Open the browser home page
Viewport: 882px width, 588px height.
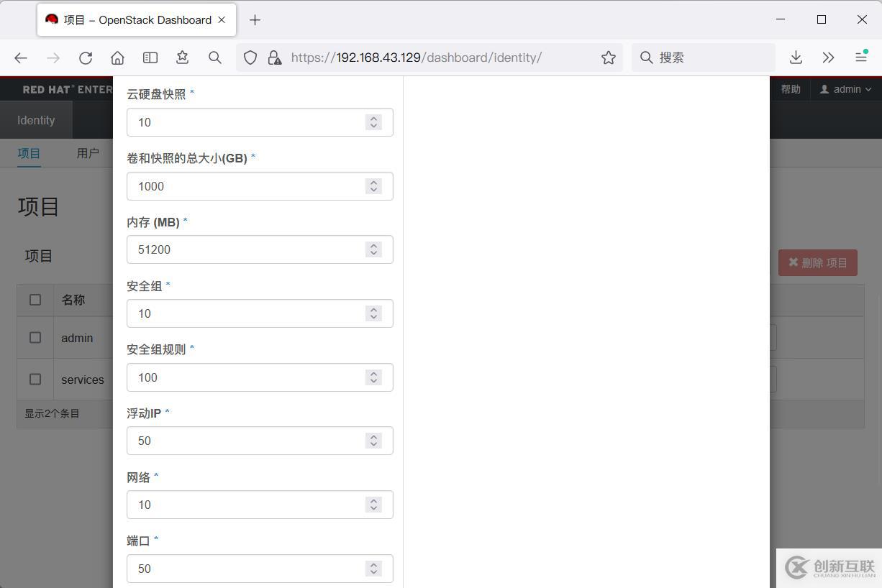coord(118,58)
